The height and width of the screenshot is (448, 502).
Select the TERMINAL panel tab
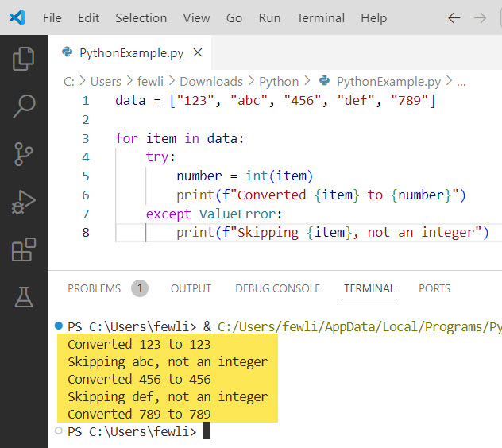pyautogui.click(x=369, y=288)
